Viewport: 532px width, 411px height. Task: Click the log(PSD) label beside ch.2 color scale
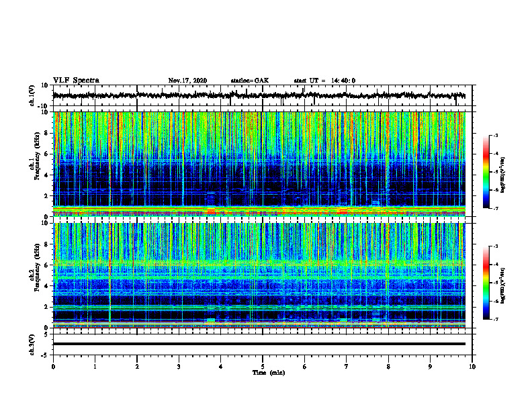coord(503,285)
